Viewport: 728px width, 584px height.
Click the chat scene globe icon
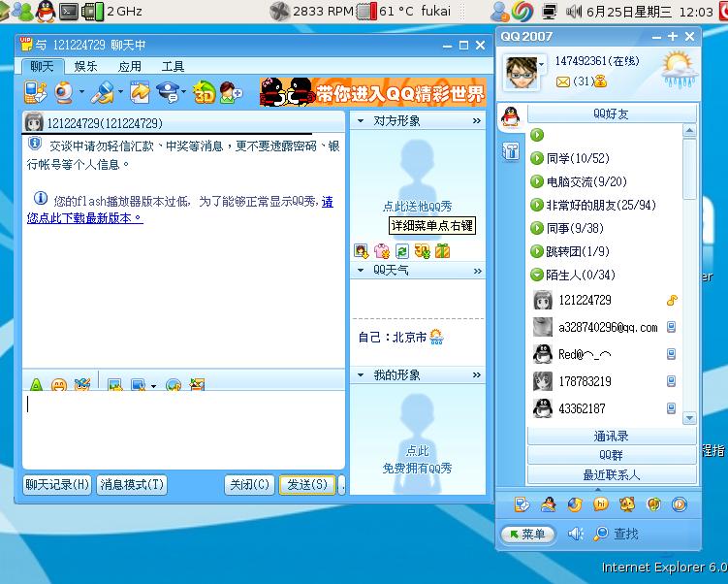point(174,385)
